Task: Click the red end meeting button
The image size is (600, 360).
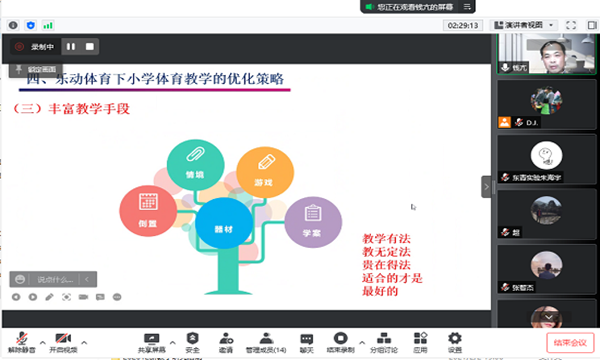Action: pos(570,342)
